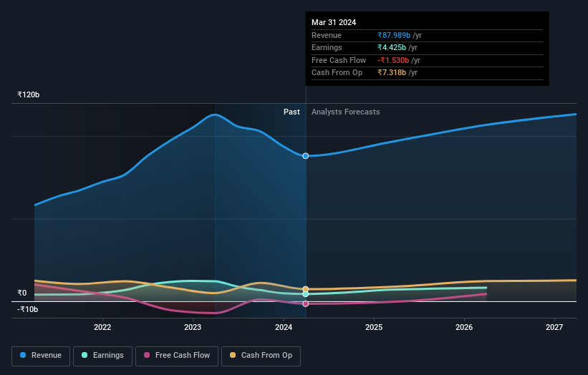Click the Cash From Op row label in tooltip
This screenshot has height=375, width=588.
337,73
